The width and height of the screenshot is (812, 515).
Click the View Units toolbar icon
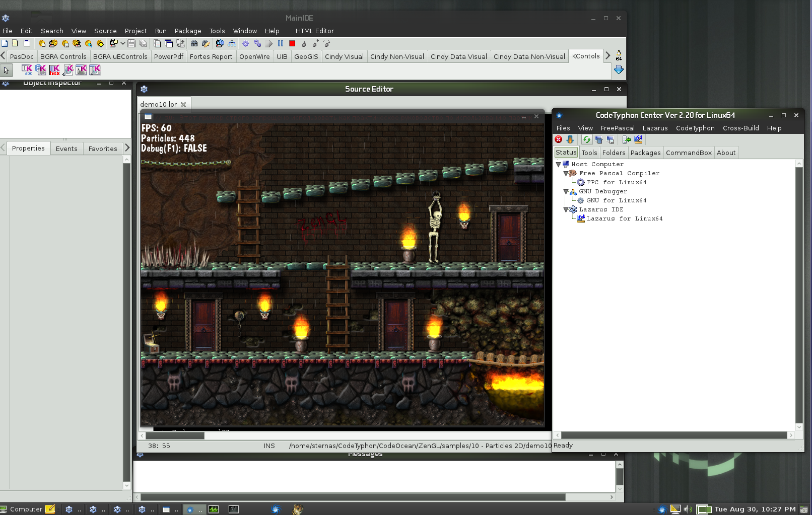coord(157,43)
